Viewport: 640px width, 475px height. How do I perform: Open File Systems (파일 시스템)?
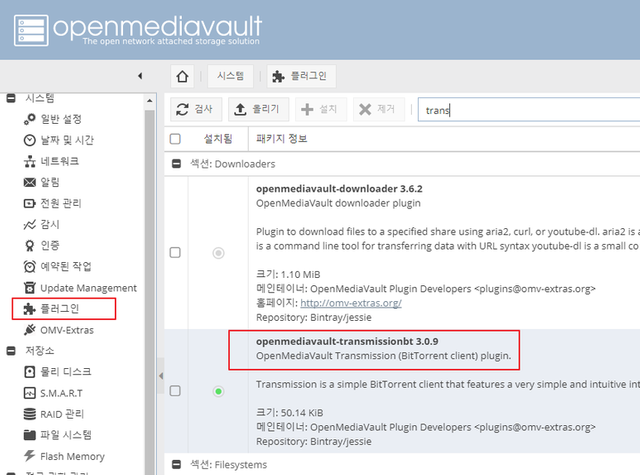click(57, 435)
